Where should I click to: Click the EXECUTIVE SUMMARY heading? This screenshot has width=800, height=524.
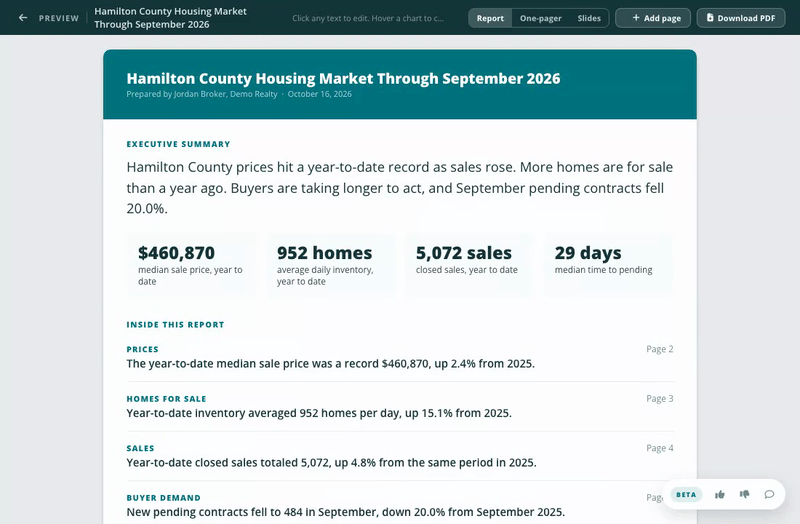point(179,144)
